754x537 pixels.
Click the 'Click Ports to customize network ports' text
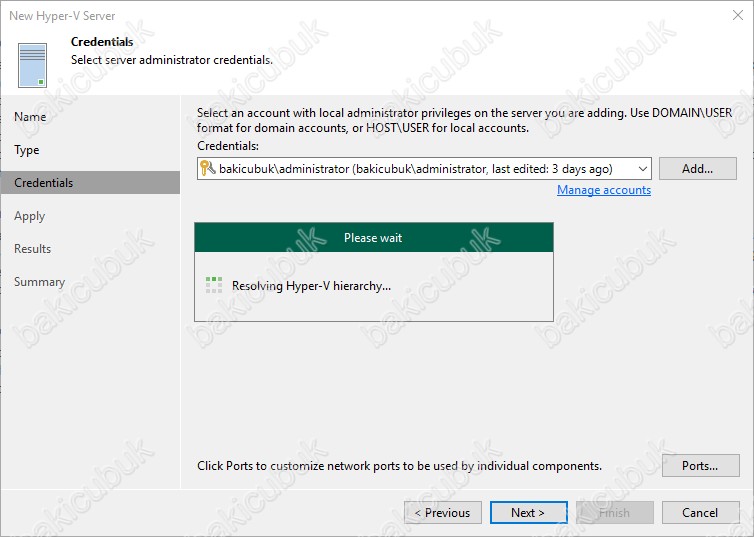399,465
